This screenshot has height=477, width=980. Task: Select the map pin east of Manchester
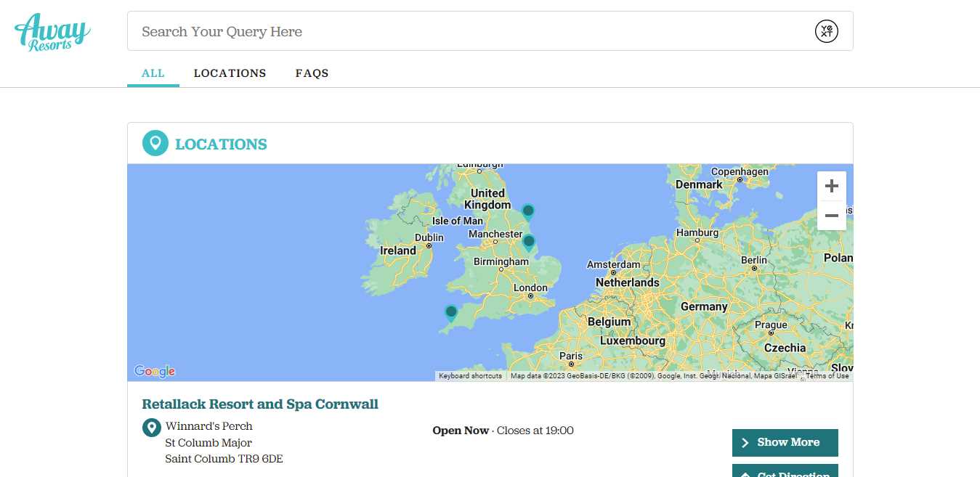[529, 242]
